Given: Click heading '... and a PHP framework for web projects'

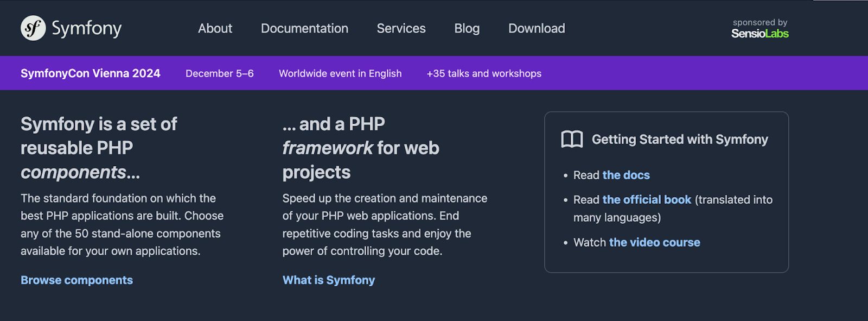Looking at the screenshot, I should tap(361, 148).
